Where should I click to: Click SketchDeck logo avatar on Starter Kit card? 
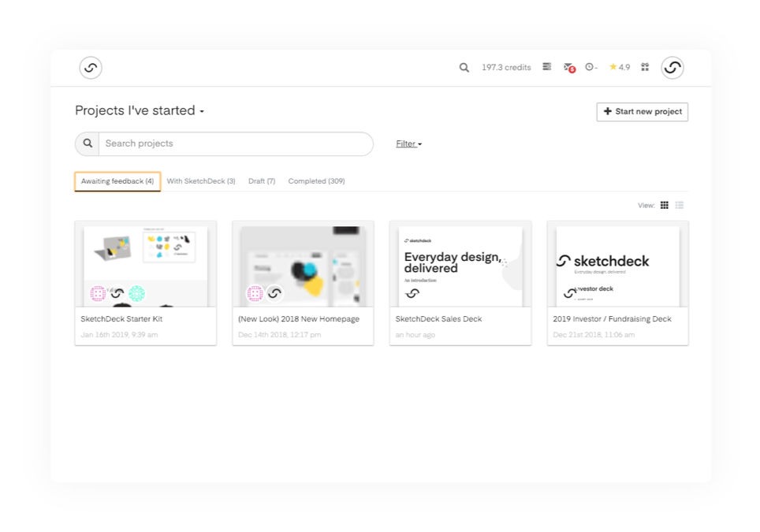[x=117, y=293]
